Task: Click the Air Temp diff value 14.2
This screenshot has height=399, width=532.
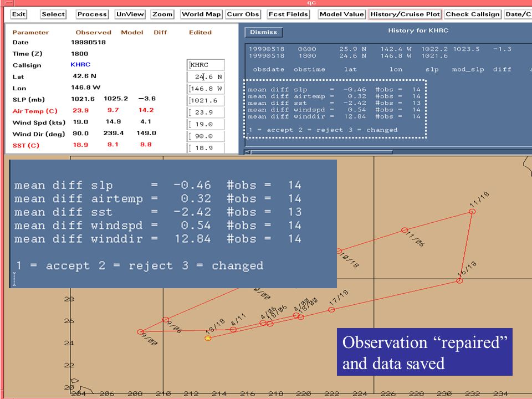Action: (x=146, y=110)
